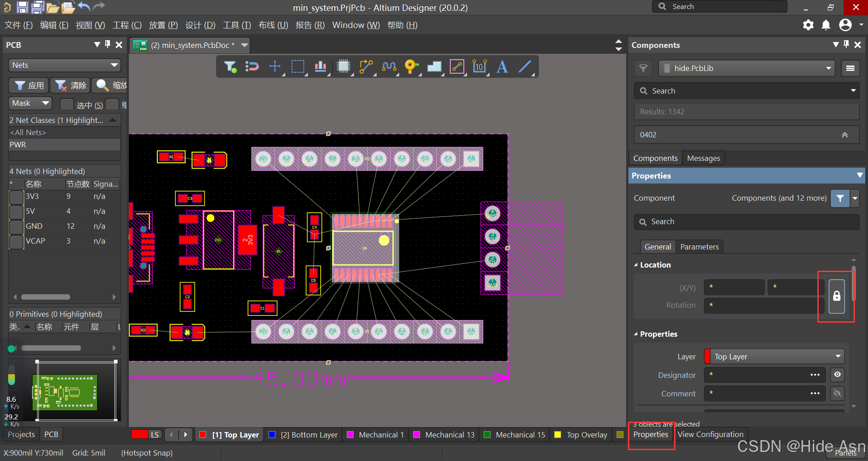Viewport: 868px width, 461px height.
Task: Open the snapping options icon in the active bar
Action: (x=252, y=67)
